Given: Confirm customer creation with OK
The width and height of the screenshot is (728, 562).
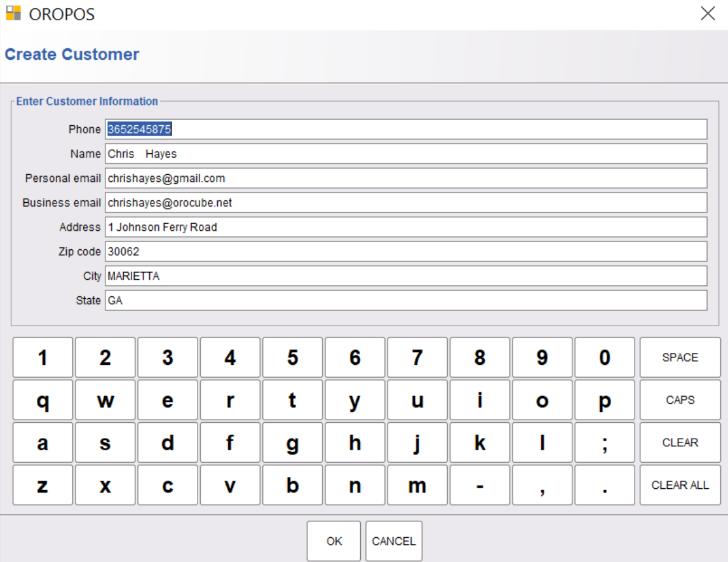Looking at the screenshot, I should [334, 541].
